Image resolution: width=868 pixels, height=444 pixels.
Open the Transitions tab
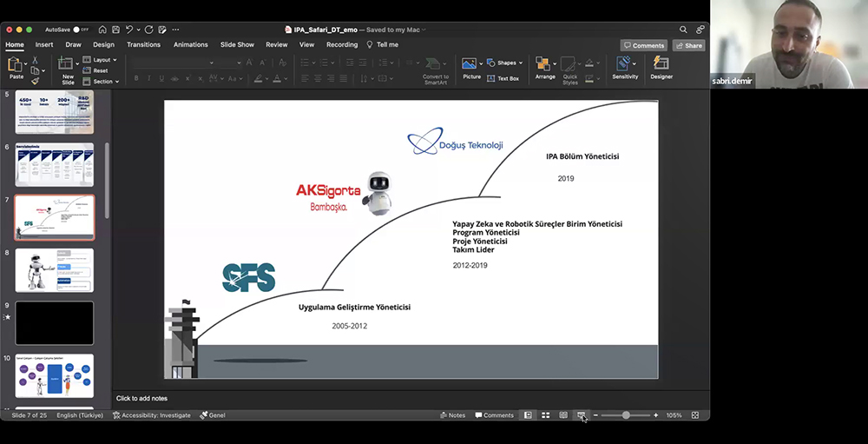143,45
